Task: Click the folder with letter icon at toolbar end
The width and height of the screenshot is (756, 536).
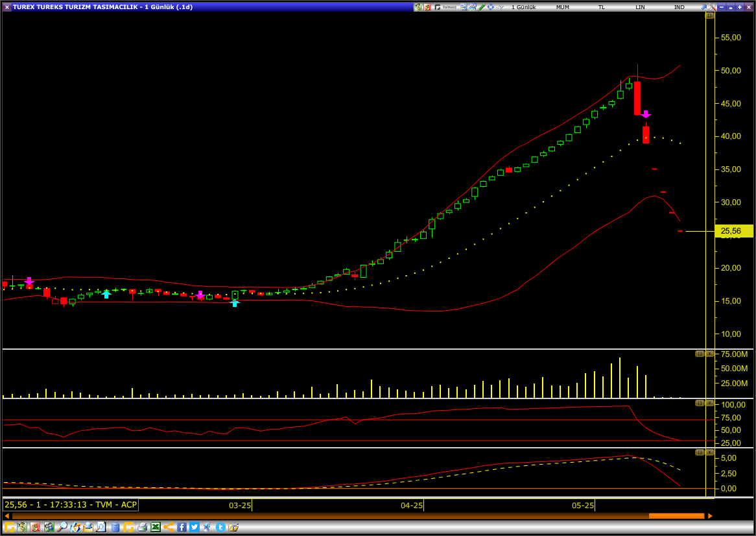Action: (234, 528)
